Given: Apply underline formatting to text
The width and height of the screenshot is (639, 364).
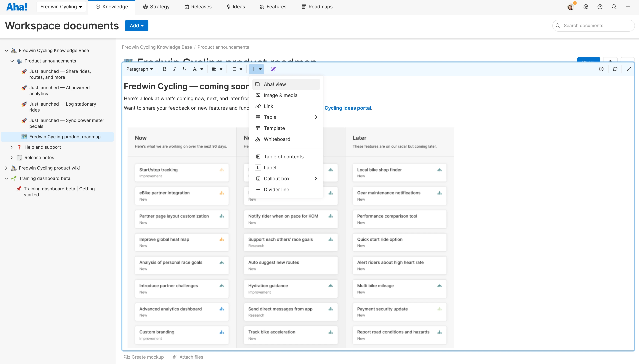Looking at the screenshot, I should (x=184, y=69).
